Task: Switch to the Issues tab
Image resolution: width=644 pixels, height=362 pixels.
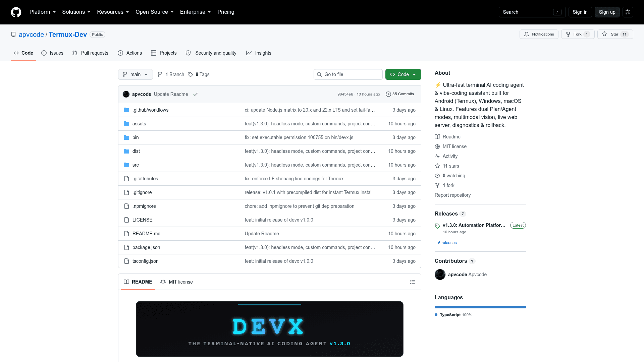Action: [x=52, y=53]
